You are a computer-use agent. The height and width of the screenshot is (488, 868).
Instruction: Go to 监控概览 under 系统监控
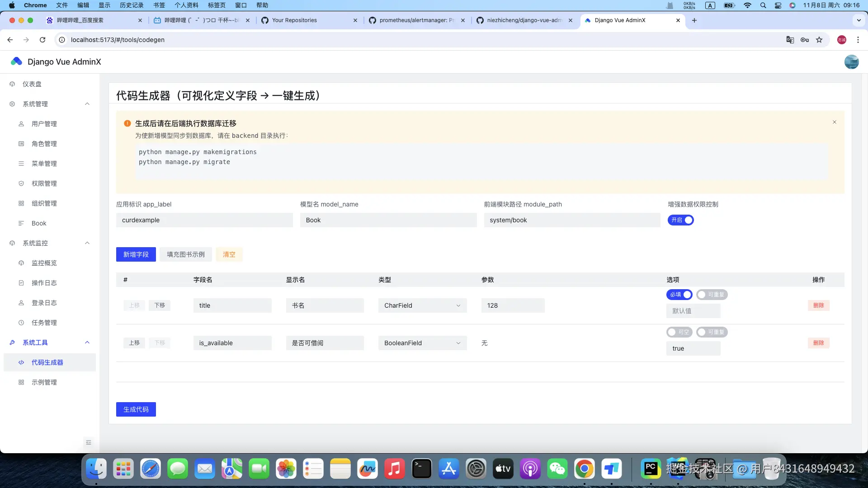click(44, 263)
